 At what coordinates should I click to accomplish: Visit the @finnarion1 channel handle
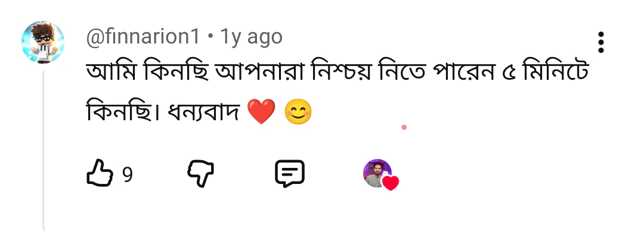(143, 36)
